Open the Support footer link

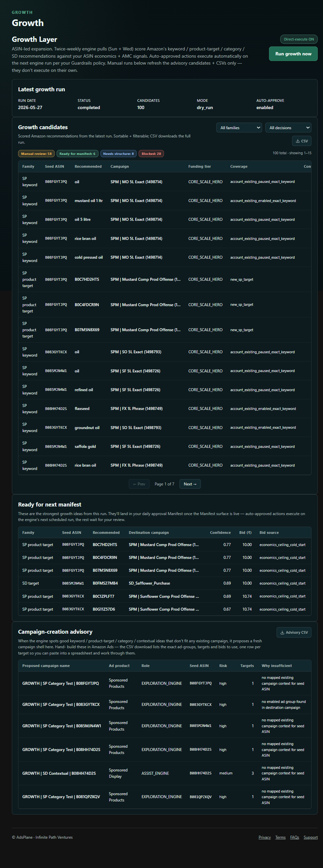click(310, 837)
